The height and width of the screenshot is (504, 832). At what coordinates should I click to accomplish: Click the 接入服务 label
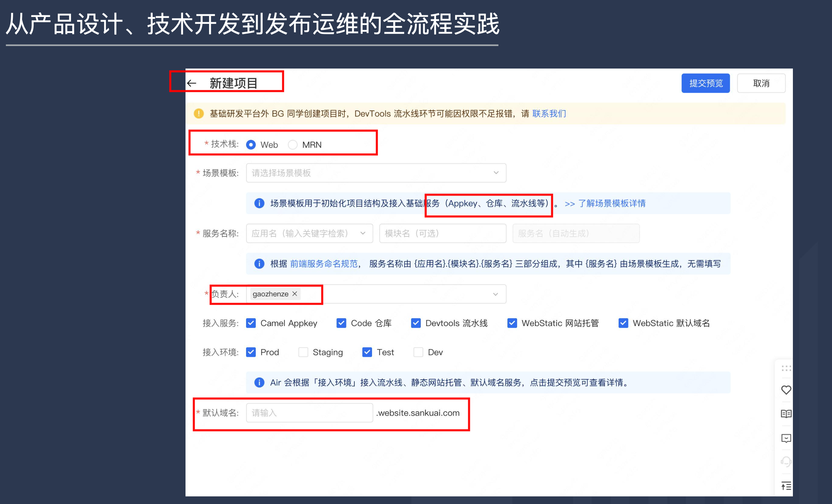pos(220,323)
